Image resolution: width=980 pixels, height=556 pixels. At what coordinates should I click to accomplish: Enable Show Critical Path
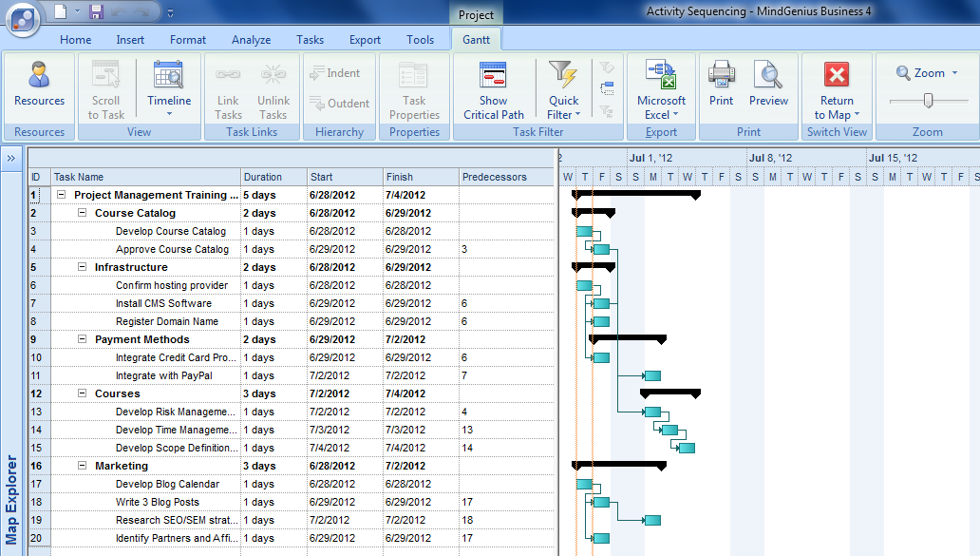pos(493,86)
